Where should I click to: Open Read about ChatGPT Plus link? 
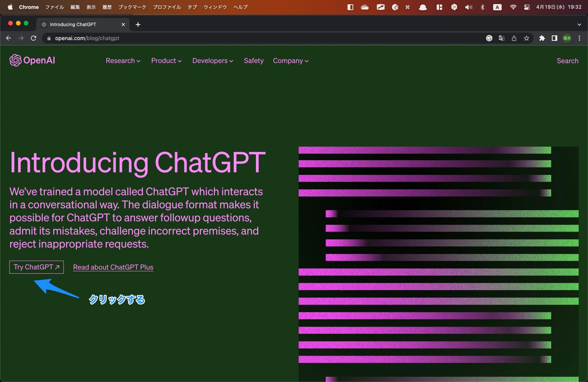pos(113,267)
